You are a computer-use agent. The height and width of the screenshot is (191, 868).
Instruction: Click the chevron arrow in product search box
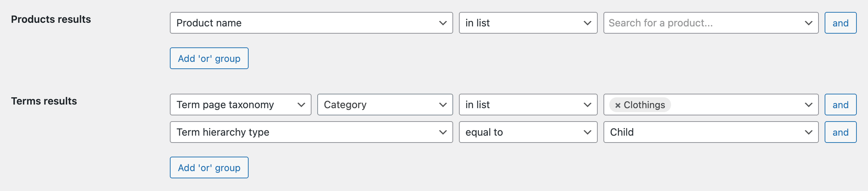(x=809, y=23)
